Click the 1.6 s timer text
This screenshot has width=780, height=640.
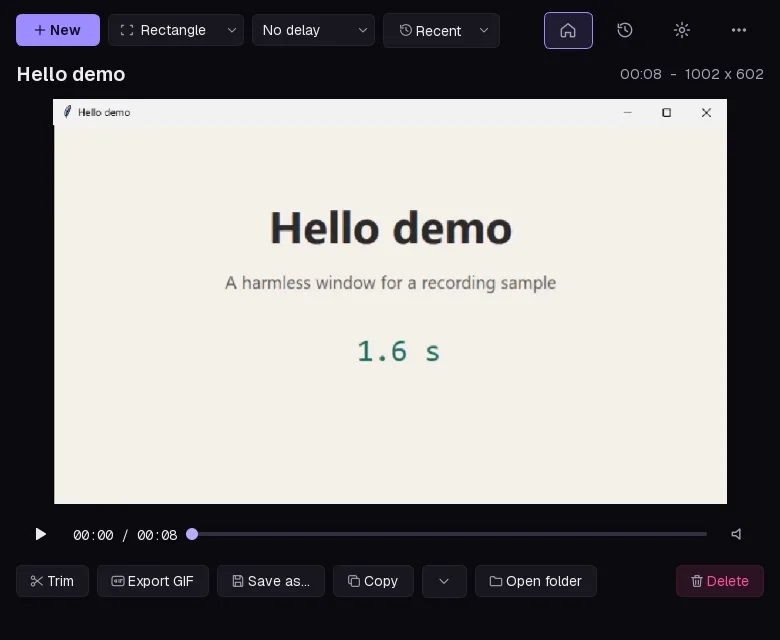(x=398, y=352)
